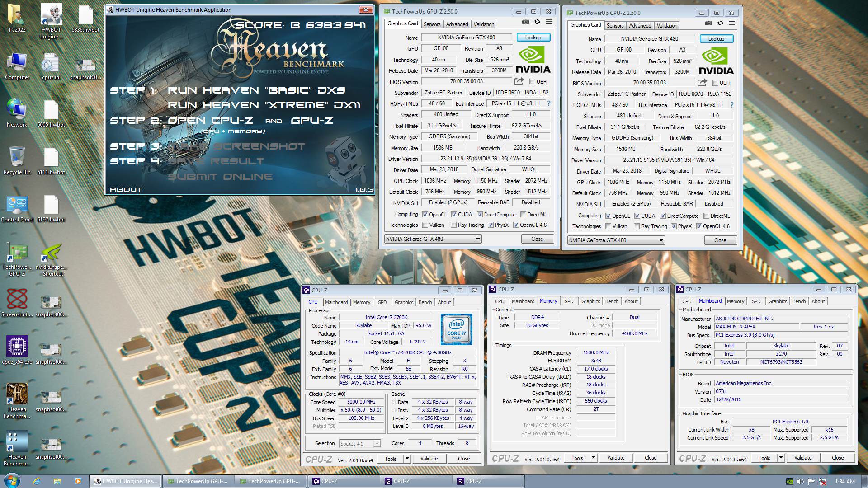Toggle UEFI checkbox in left GPU-Z
The height and width of the screenshot is (488, 868).
(532, 82)
